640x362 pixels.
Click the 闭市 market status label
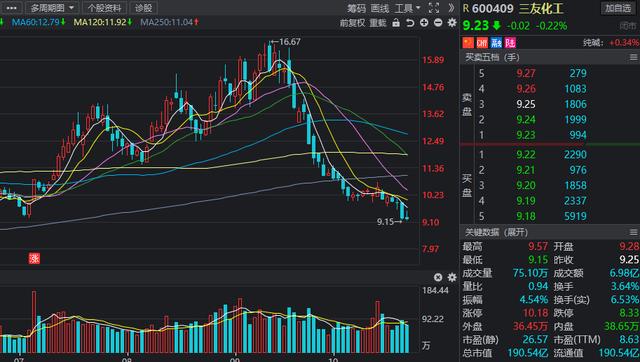click(628, 26)
